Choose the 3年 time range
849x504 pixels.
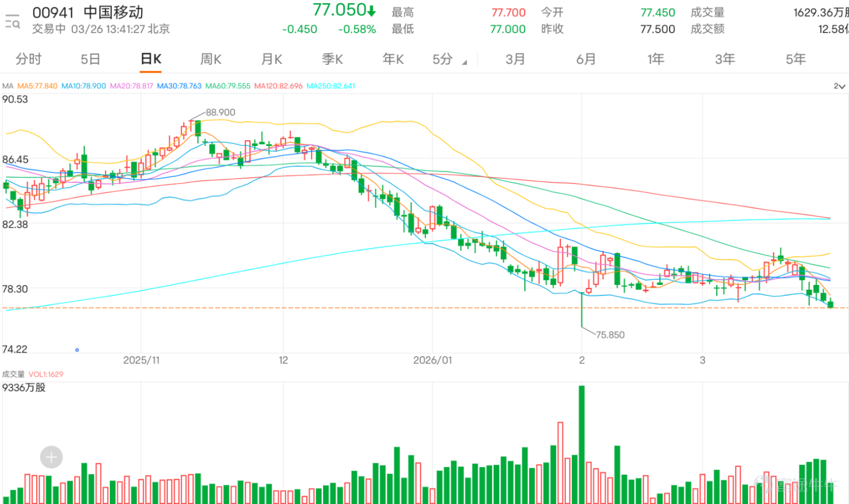pos(725,59)
